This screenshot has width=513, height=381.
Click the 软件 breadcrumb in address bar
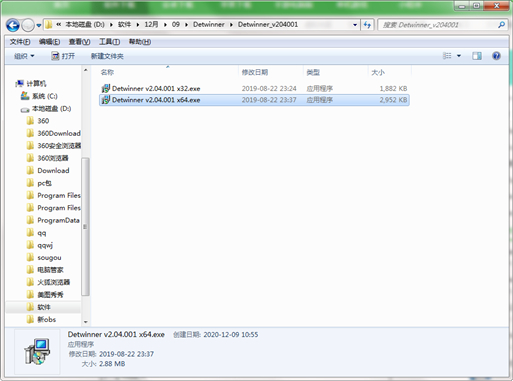[x=124, y=25]
